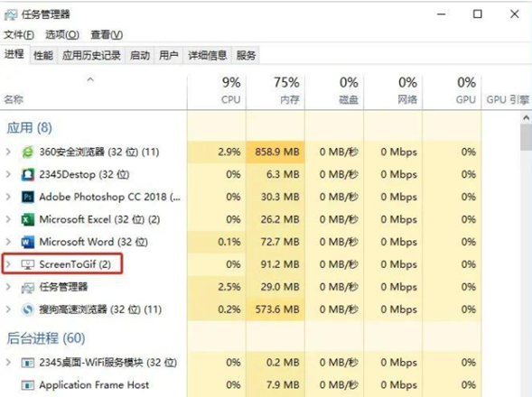Sort by the 内存 column header
Screen dimensions: 532x397
click(275, 91)
